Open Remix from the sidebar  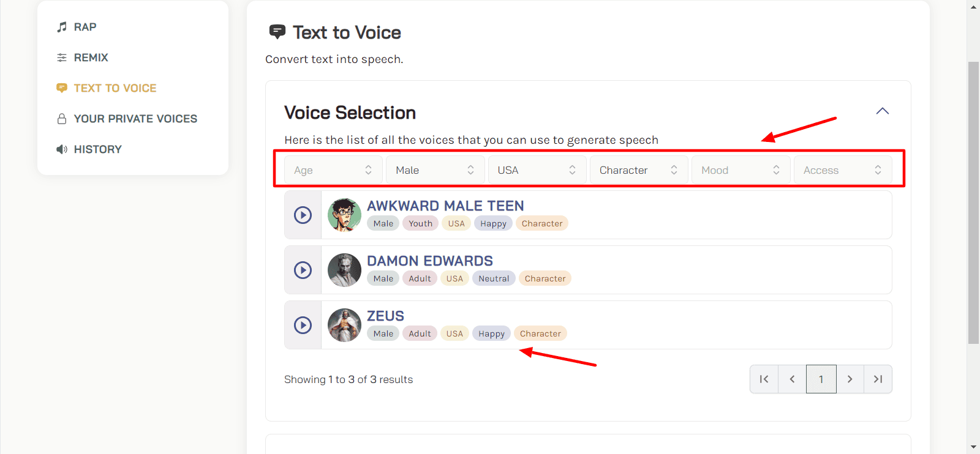coord(91,58)
